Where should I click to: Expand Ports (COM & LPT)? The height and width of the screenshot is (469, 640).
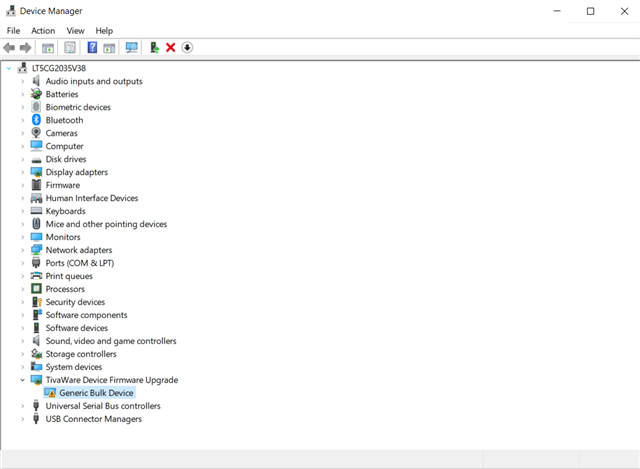tap(23, 263)
